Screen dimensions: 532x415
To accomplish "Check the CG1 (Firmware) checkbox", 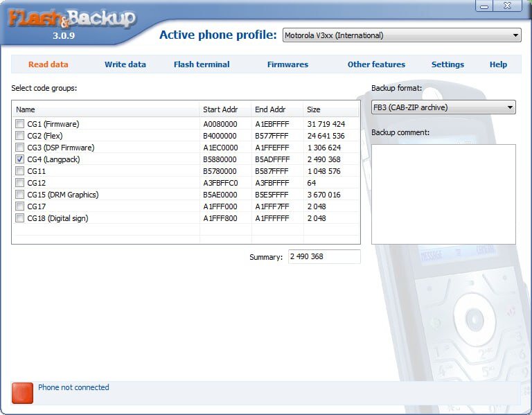I will coord(19,124).
